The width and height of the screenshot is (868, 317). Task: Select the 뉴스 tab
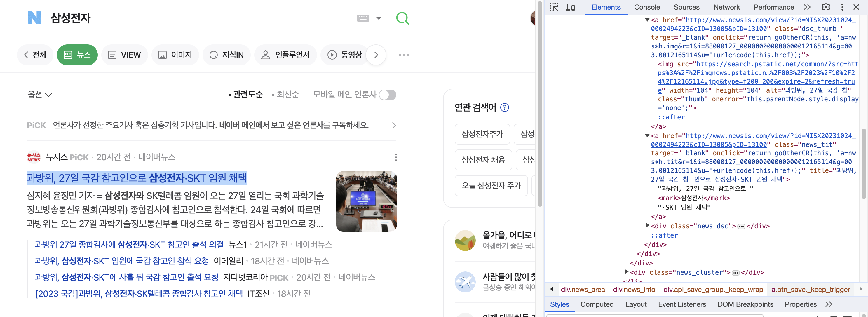[x=77, y=55]
